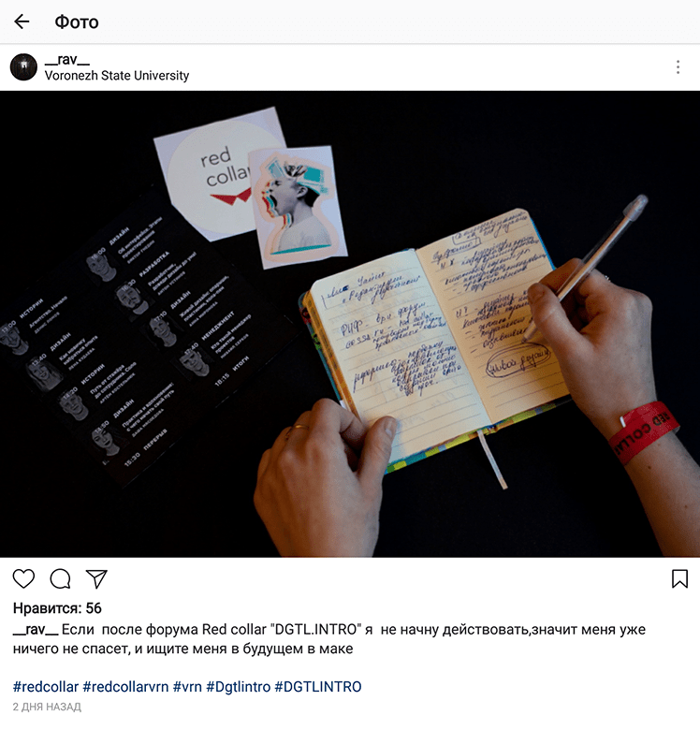Tap the notebook post photo

350,324
